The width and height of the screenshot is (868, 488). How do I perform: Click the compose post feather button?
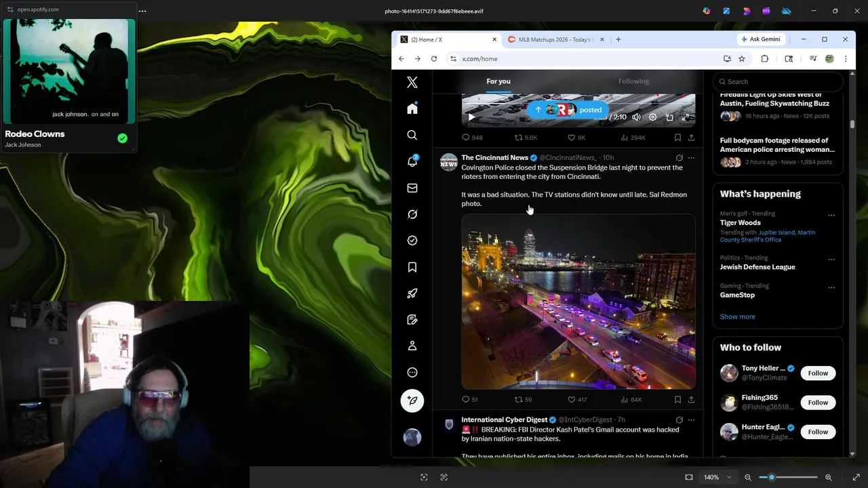(412, 401)
